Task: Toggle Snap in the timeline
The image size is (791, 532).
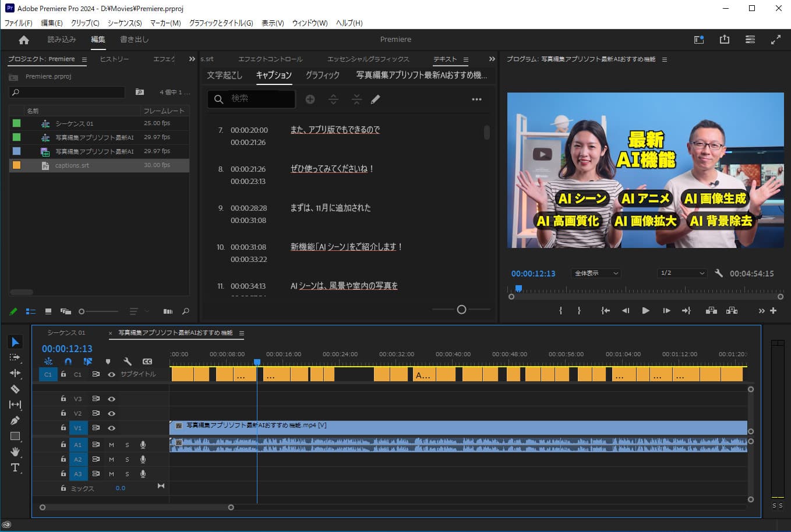Action: pyautogui.click(x=68, y=361)
